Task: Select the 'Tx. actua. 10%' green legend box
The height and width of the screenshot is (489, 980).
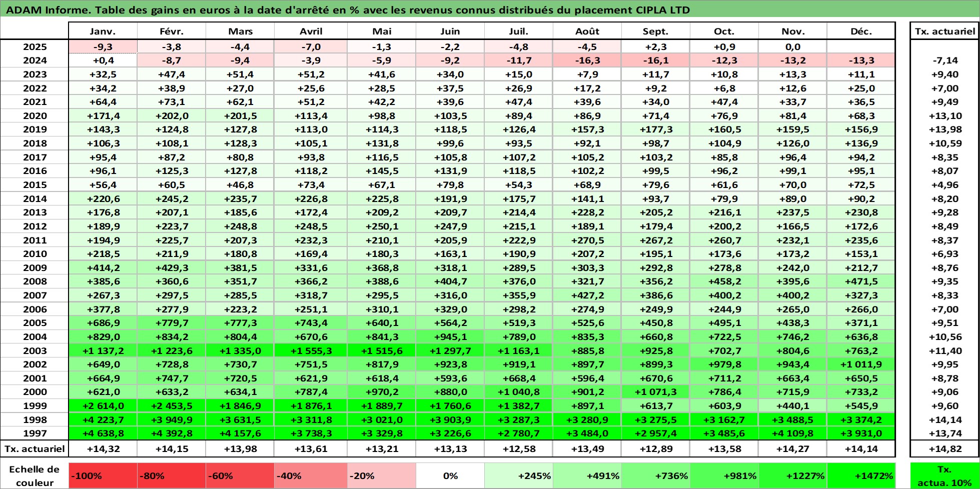Action: coord(944,476)
